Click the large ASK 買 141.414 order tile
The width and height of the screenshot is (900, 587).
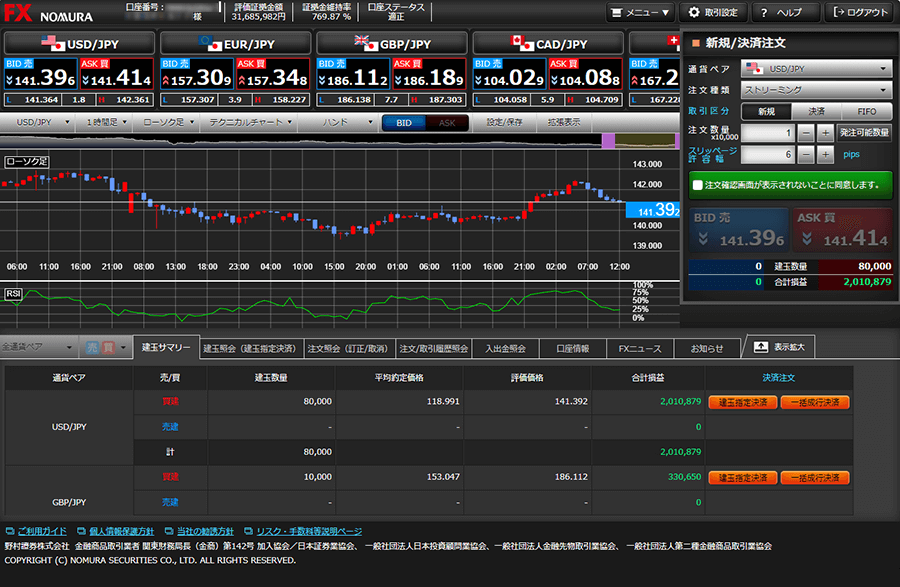tap(842, 230)
